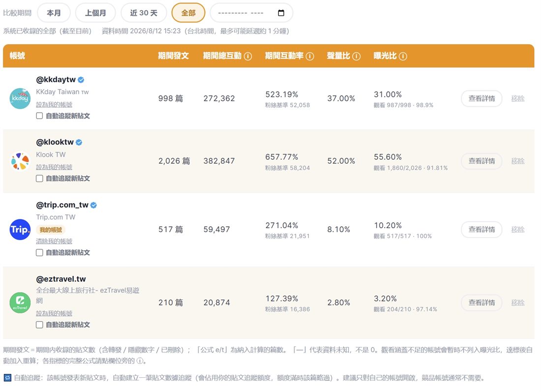Click the info icon beside 曝光比 header

coord(403,56)
